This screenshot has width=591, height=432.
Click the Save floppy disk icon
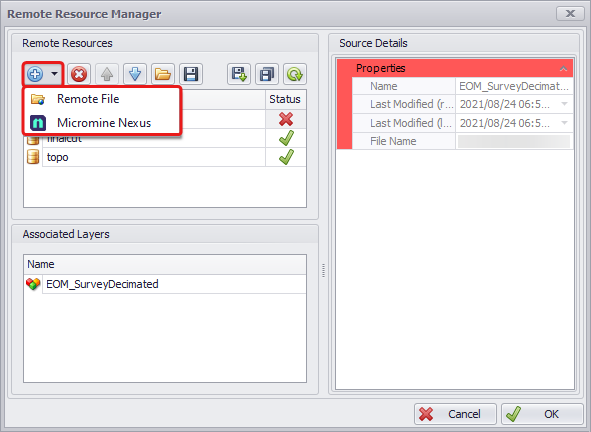coord(191,74)
